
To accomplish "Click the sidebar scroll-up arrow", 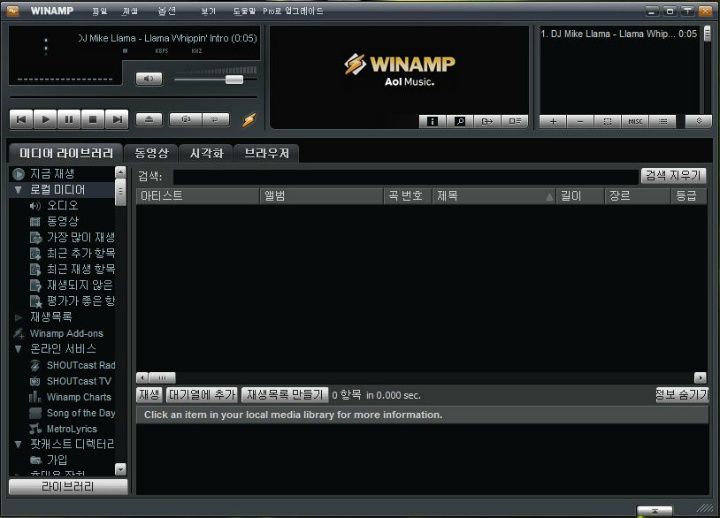I will tap(120, 172).
